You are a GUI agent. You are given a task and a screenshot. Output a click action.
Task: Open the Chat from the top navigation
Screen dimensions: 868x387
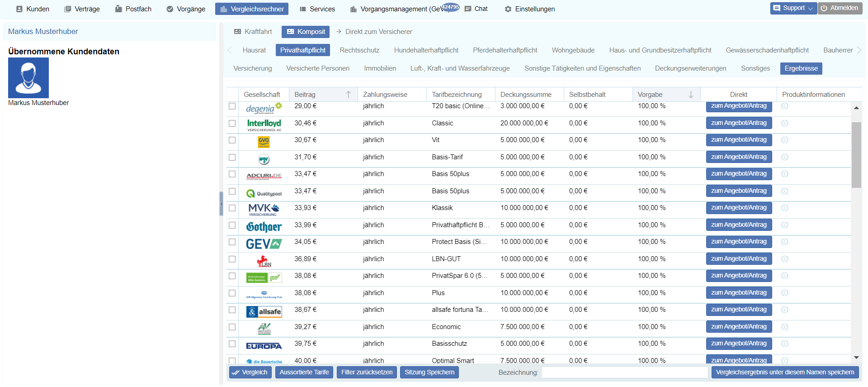pyautogui.click(x=476, y=9)
